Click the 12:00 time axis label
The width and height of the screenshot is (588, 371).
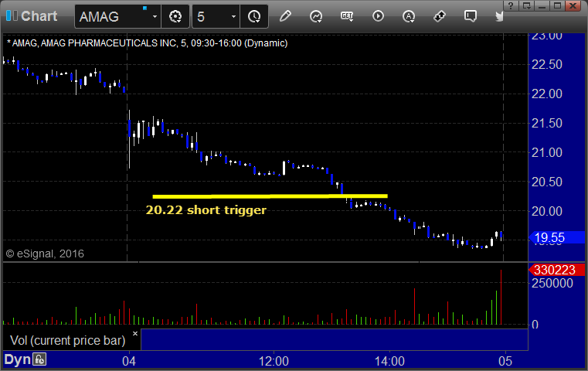[274, 361]
